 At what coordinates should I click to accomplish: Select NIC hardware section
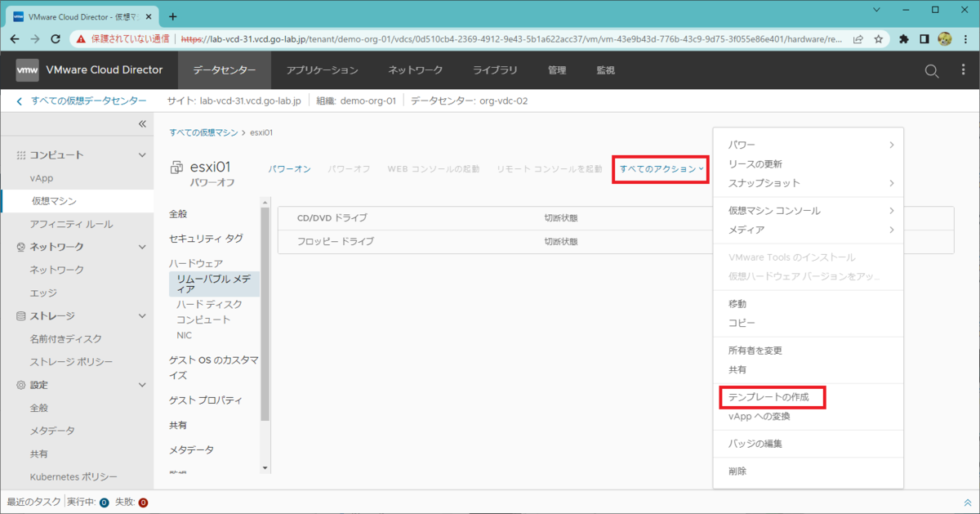pos(185,335)
